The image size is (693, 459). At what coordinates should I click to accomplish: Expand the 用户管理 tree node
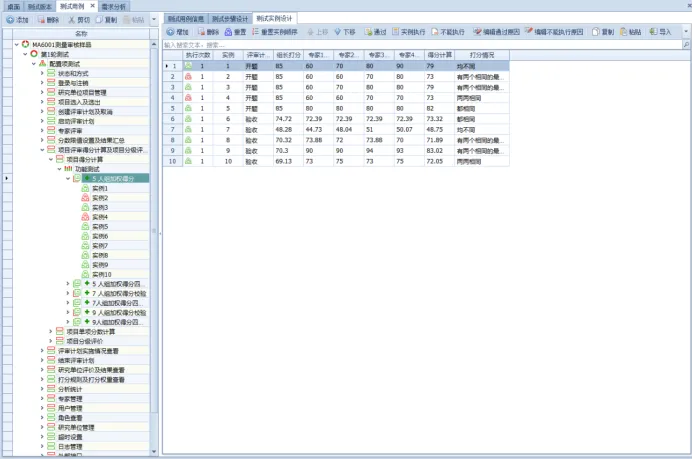click(x=42, y=408)
